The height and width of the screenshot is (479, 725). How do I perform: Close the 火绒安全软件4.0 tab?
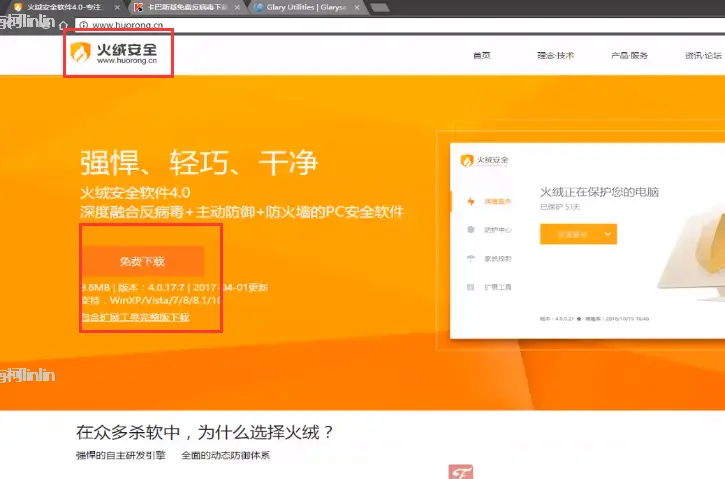[x=117, y=7]
